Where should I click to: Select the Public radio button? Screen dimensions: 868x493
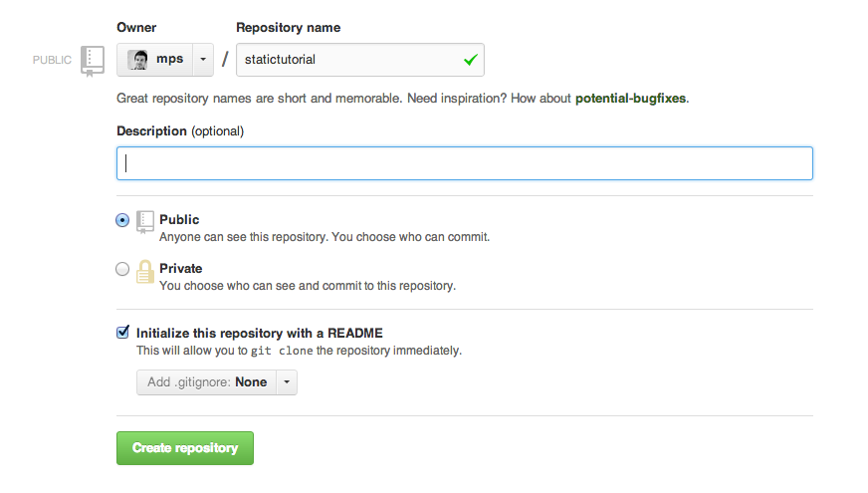122,220
